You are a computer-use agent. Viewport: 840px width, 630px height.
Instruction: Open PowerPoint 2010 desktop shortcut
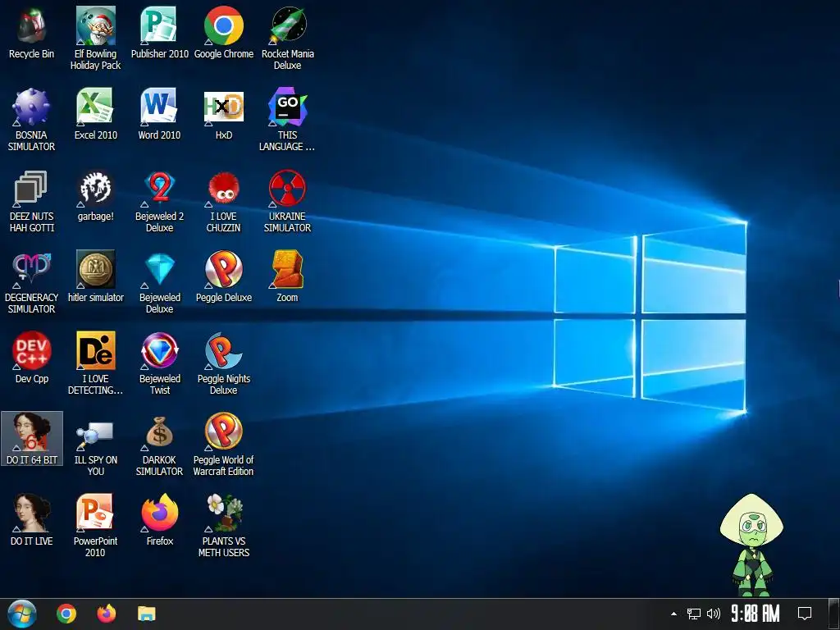pyautogui.click(x=95, y=526)
